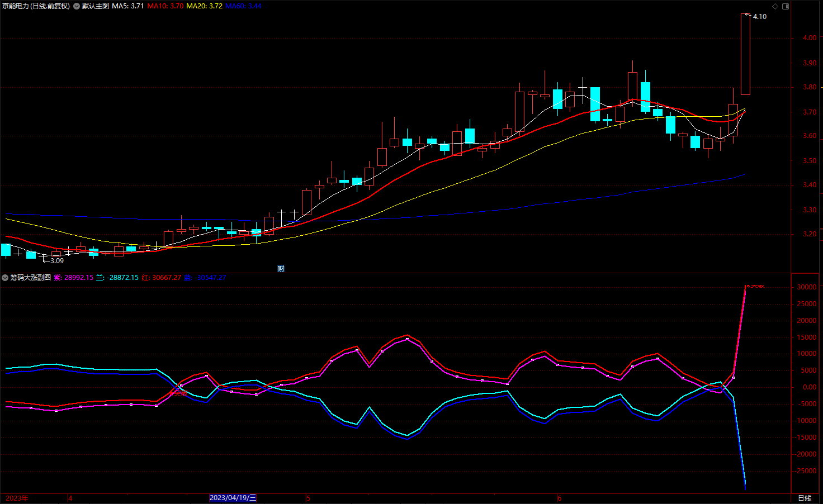This screenshot has width=823, height=504.
Task: Click the diamond marker icon at top right
Action: [775, 6]
